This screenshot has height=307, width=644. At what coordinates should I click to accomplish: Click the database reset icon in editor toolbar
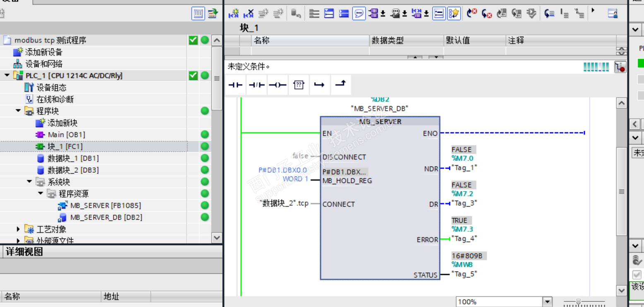pyautogui.click(x=296, y=14)
